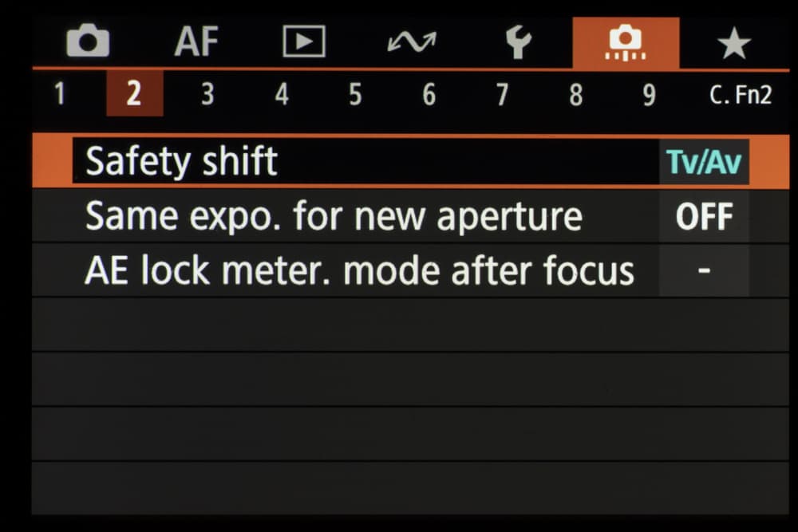Image resolution: width=798 pixels, height=532 pixels.
Task: Open page 5 of settings
Action: [x=355, y=95]
